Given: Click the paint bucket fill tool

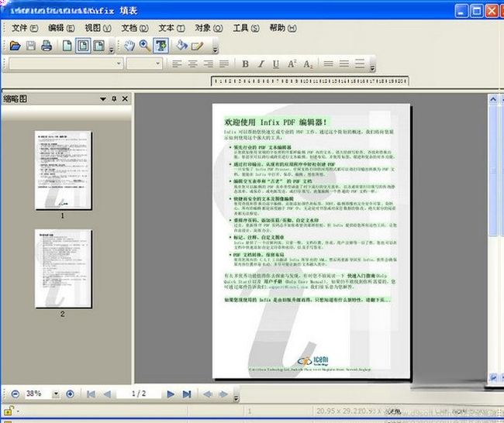Looking at the screenshot, I should (181, 46).
